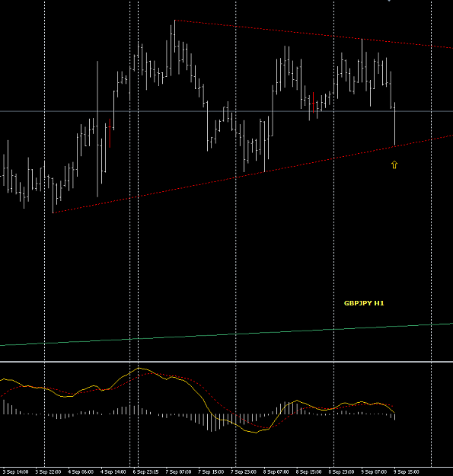Click the last white candle above the arrow

(x=394, y=124)
